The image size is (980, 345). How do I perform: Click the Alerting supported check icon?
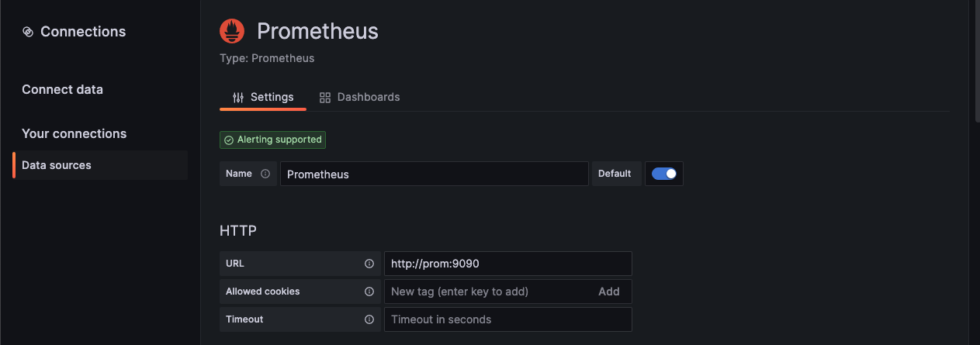(x=229, y=140)
